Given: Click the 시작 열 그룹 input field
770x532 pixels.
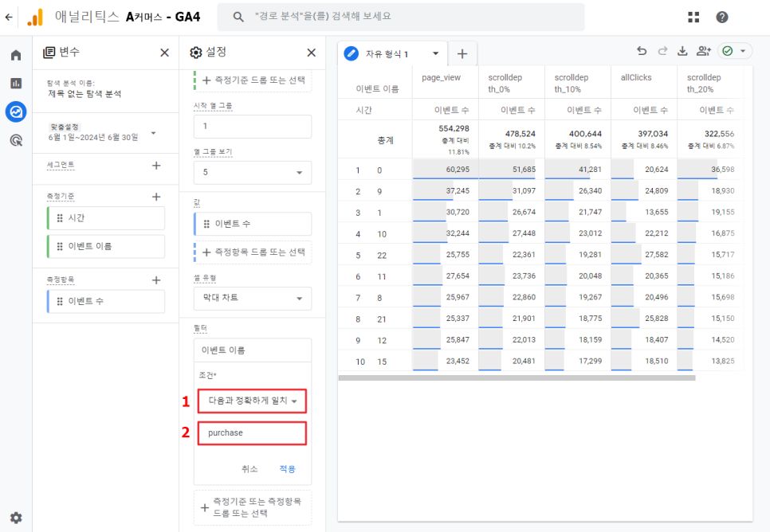Looking at the screenshot, I should pos(253,127).
